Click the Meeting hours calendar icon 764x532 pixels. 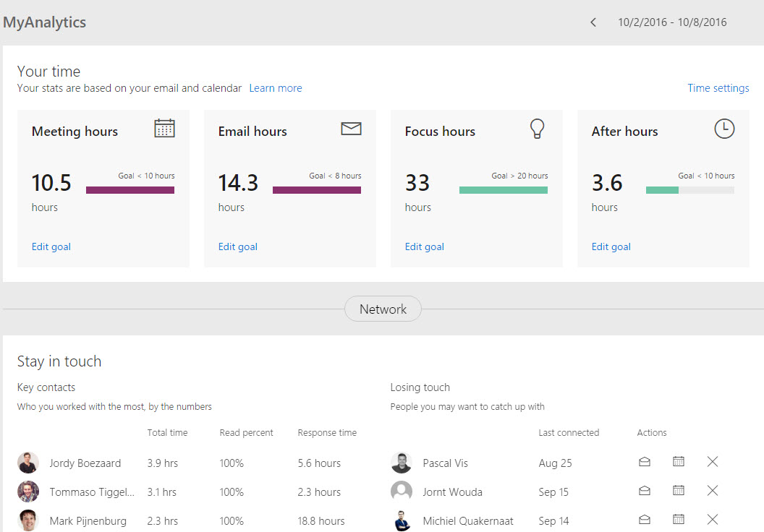click(x=164, y=129)
